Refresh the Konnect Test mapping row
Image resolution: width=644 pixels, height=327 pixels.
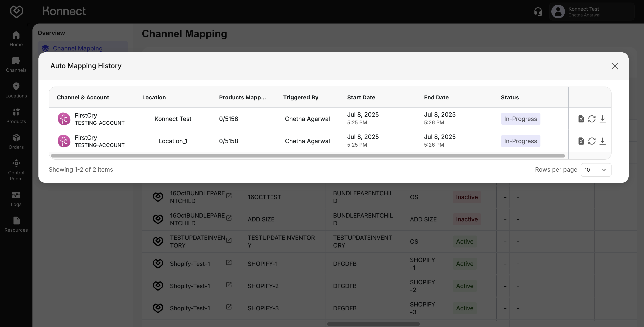[592, 119]
